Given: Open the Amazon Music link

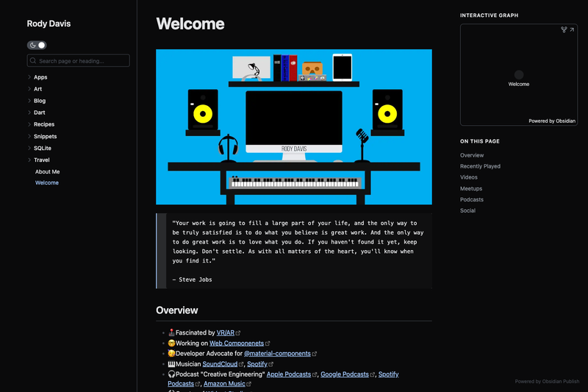Looking at the screenshot, I should coord(224,384).
